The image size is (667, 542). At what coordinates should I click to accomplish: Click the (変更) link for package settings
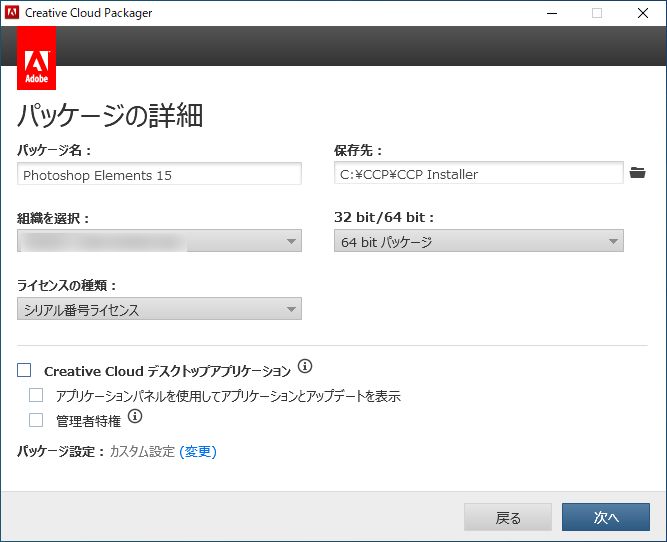pos(198,451)
